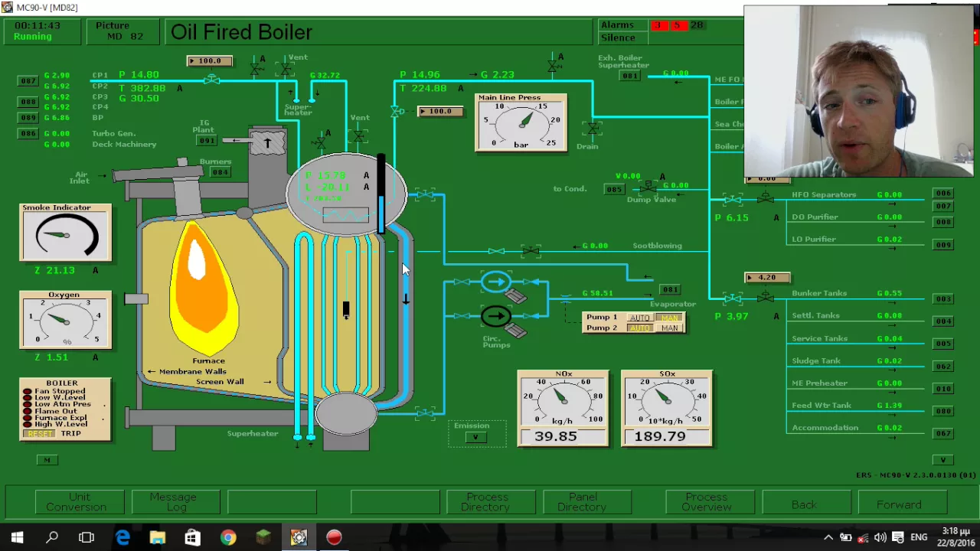Click the drum water level bar indicator

pos(381,194)
